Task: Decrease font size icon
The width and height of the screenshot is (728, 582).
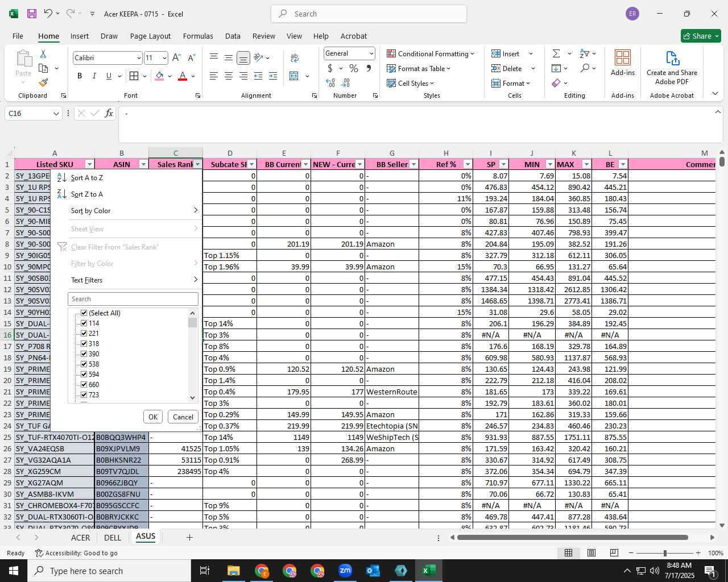Action: 191,57
